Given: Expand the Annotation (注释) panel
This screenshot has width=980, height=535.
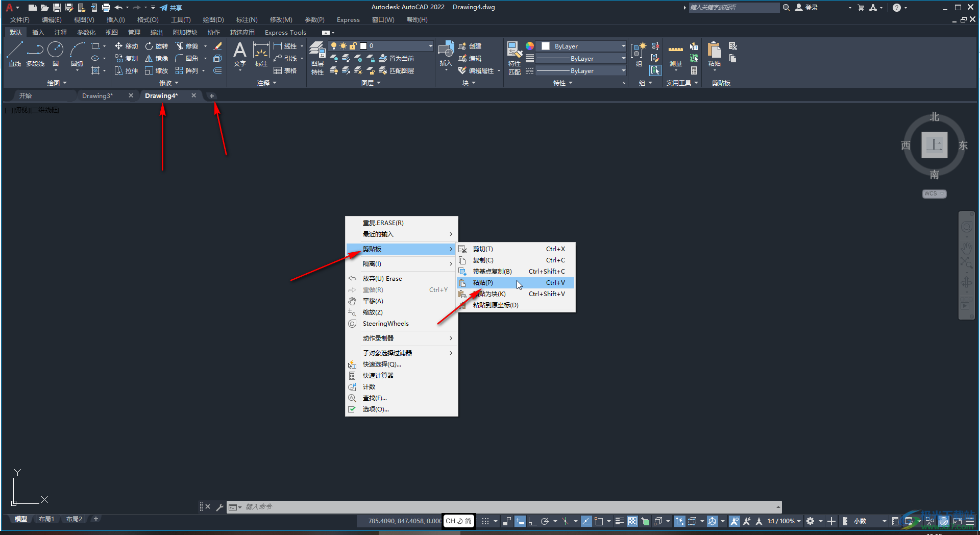Looking at the screenshot, I should click(266, 83).
